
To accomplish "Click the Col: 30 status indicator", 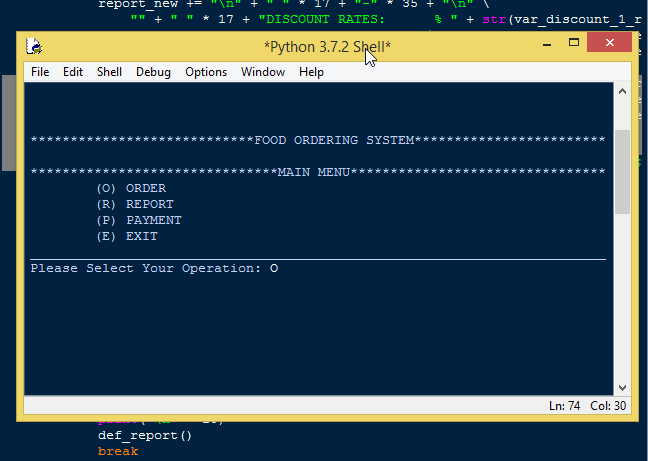I will click(608, 406).
